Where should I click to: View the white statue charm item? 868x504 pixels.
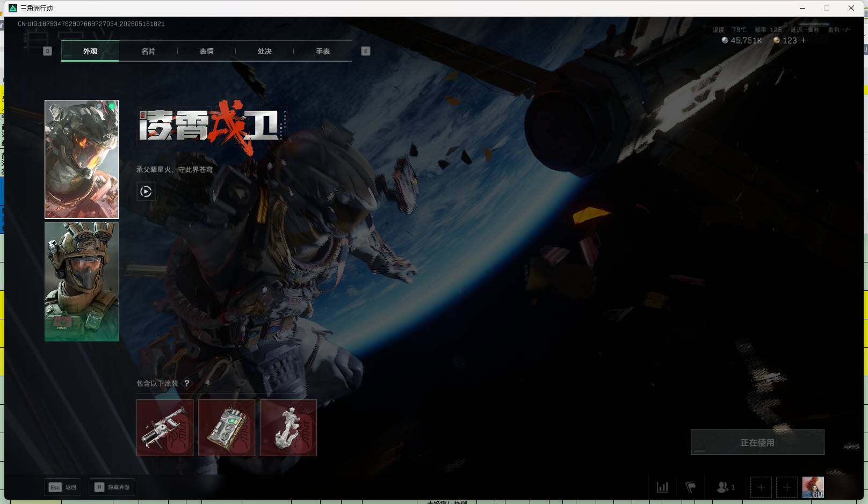[288, 428]
